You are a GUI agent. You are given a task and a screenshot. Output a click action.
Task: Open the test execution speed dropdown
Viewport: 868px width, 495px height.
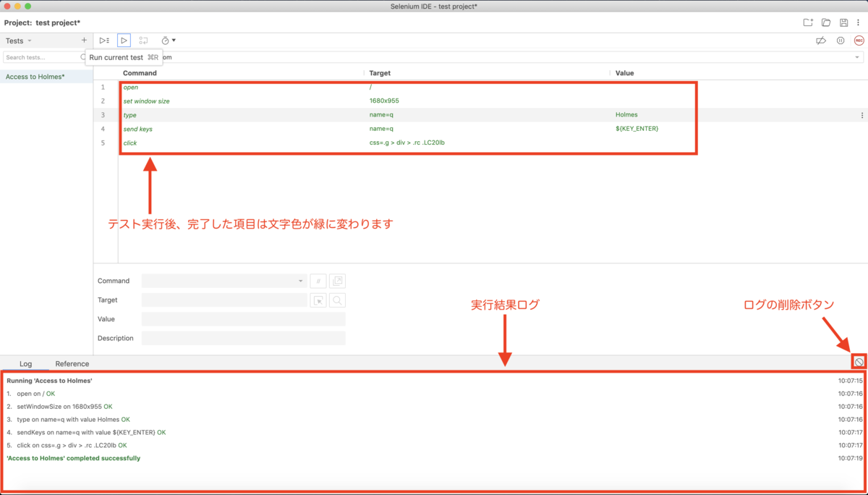tap(168, 40)
